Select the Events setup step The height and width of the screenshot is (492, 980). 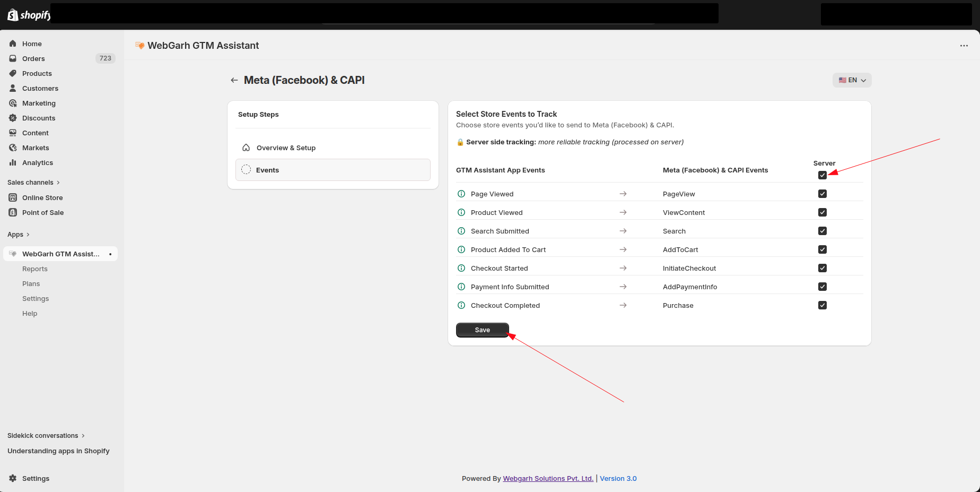pos(333,170)
